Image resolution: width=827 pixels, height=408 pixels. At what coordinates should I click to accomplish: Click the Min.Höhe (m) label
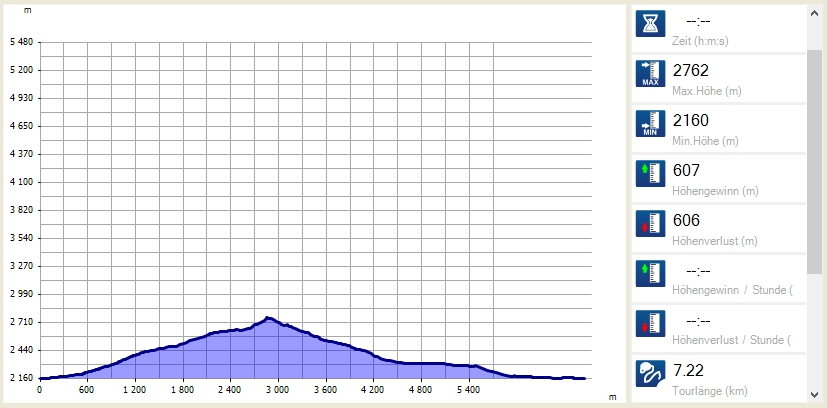click(705, 141)
